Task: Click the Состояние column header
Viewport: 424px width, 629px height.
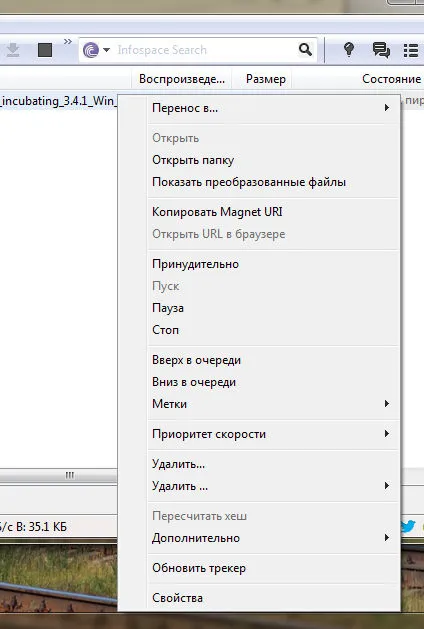Action: [x=391, y=79]
